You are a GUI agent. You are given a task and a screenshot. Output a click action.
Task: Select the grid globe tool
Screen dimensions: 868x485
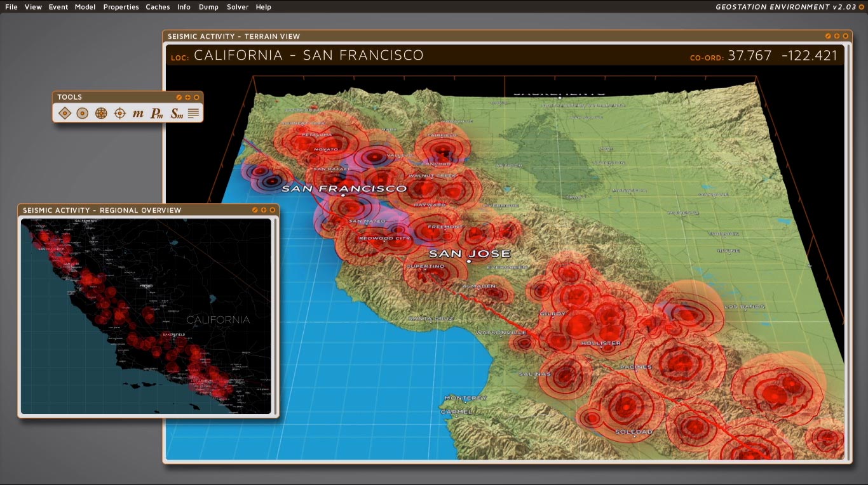tap(100, 114)
